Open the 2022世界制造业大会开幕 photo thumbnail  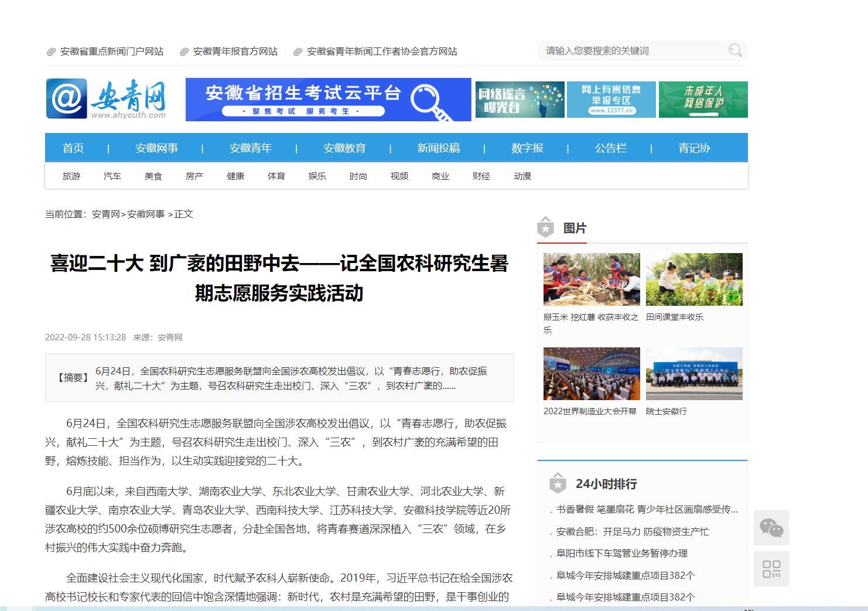coord(592,374)
